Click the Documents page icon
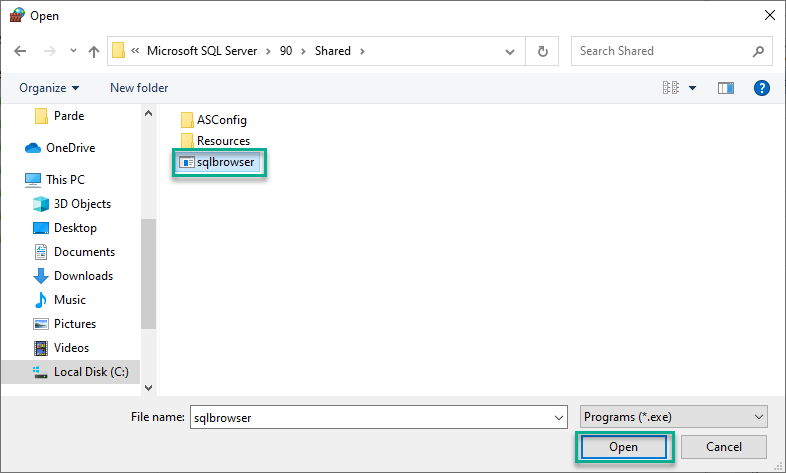Screen dimensions: 786x473 click(x=41, y=252)
